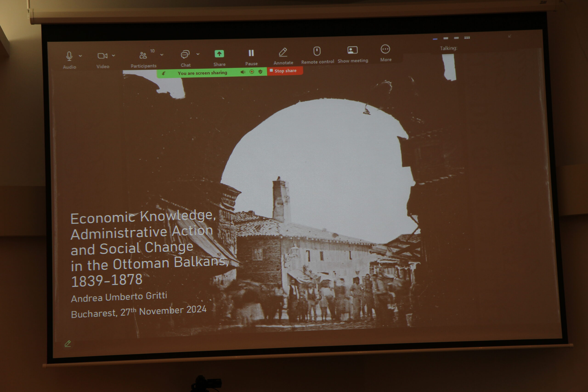Screen dimensions: 588x392
Task: Click the green annotation pencil in the slide corner
Action: (x=68, y=344)
